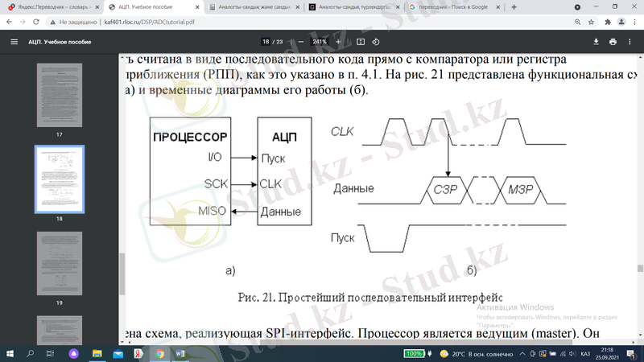The width and height of the screenshot is (644, 362).
Task: Click the weather 20°C widget
Action: tap(477, 354)
